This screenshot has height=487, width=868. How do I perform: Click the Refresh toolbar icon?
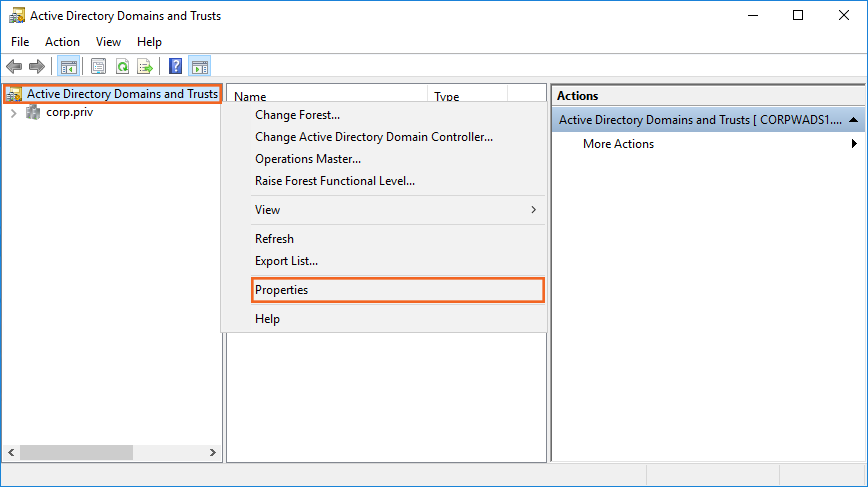coord(122,67)
